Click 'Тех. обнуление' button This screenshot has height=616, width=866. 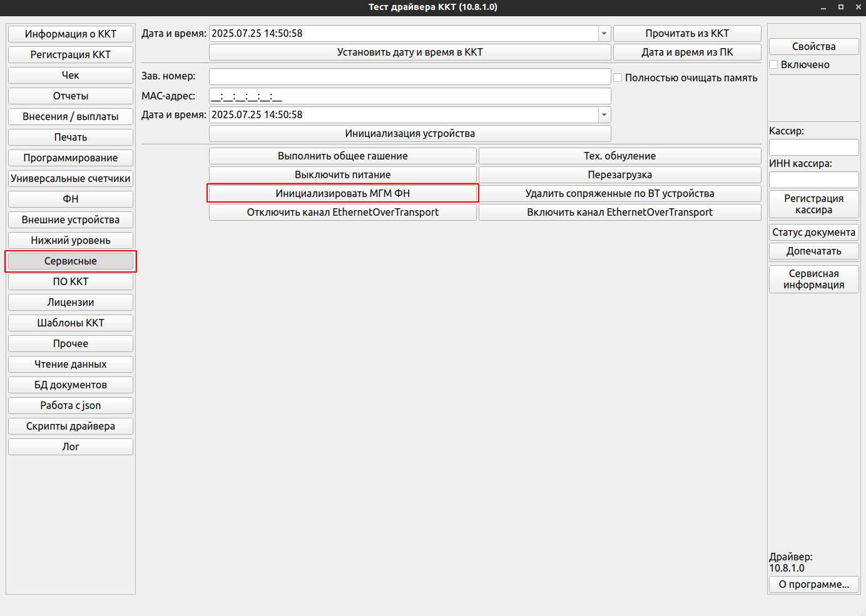click(x=619, y=156)
